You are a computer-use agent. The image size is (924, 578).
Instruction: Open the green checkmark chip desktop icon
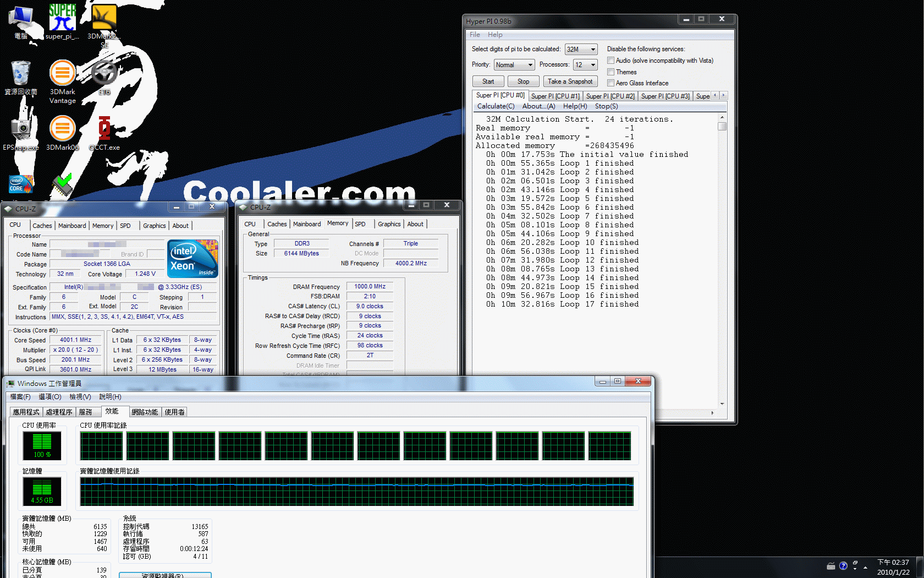point(62,185)
